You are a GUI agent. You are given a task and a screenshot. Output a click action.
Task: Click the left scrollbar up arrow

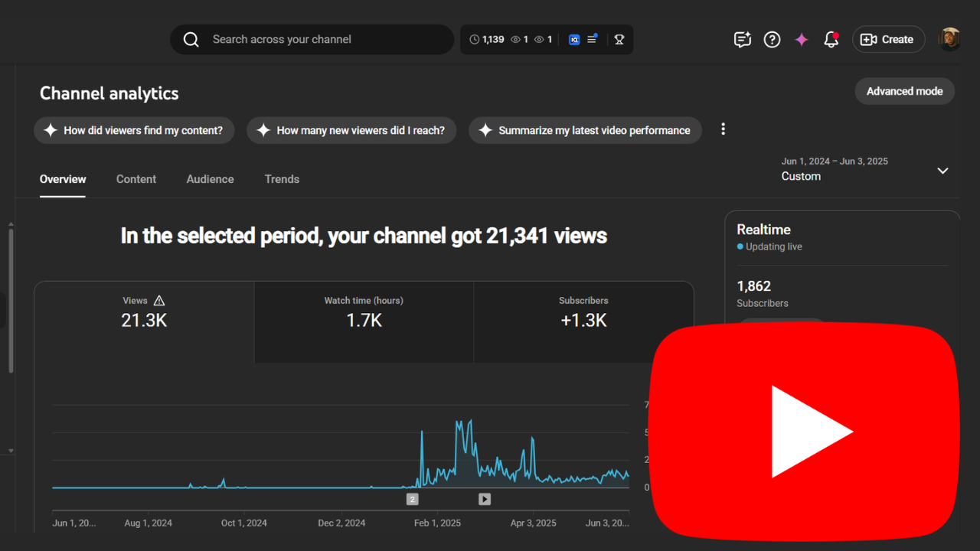pos(11,224)
